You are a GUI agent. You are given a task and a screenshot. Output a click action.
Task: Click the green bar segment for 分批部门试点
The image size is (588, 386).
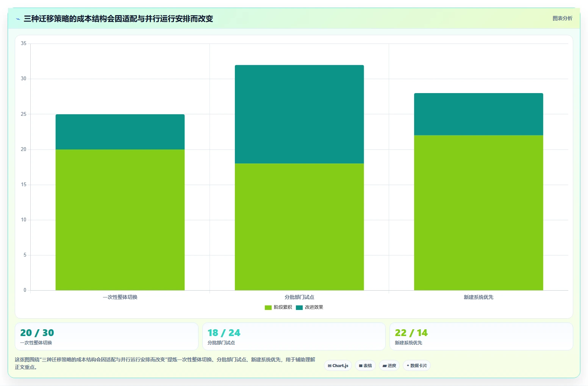coord(299,227)
